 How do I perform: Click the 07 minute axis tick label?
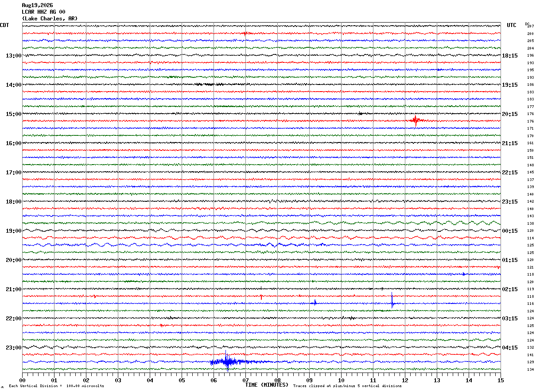tap(245, 380)
